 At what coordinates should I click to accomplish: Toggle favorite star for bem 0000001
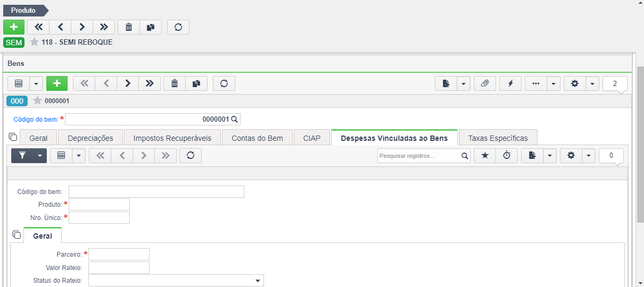pyautogui.click(x=37, y=100)
